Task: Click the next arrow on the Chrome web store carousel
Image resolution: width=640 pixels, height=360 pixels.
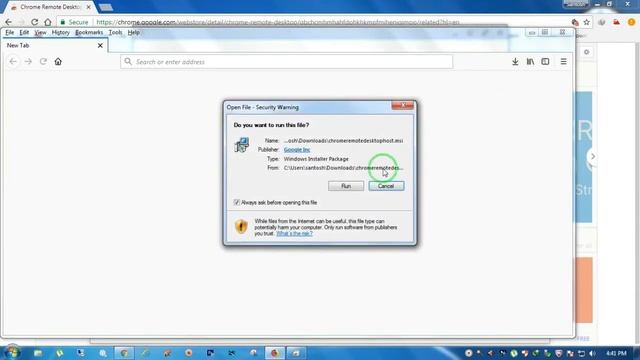Action: (593, 156)
